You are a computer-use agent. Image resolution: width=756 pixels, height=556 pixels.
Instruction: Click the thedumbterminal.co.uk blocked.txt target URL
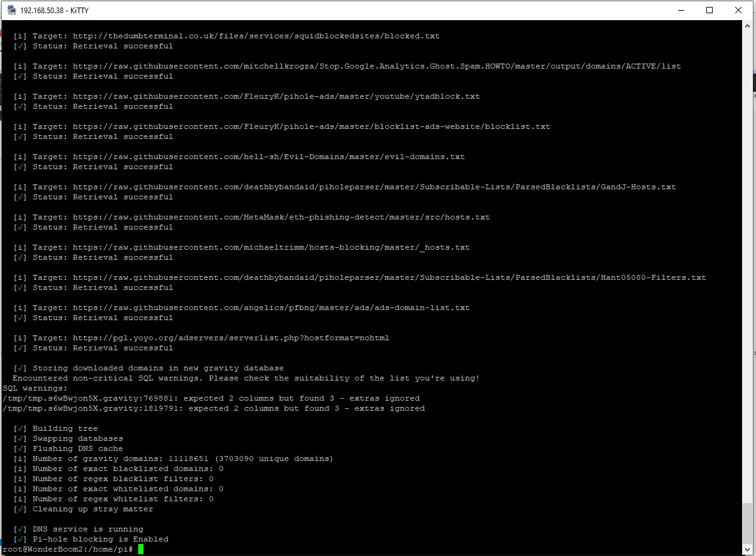(x=256, y=36)
